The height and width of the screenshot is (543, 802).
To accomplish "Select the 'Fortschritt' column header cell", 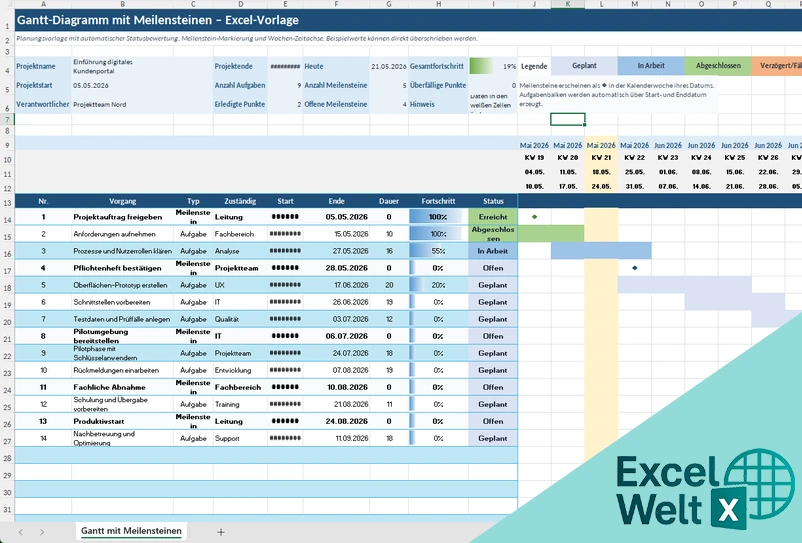I will [438, 201].
